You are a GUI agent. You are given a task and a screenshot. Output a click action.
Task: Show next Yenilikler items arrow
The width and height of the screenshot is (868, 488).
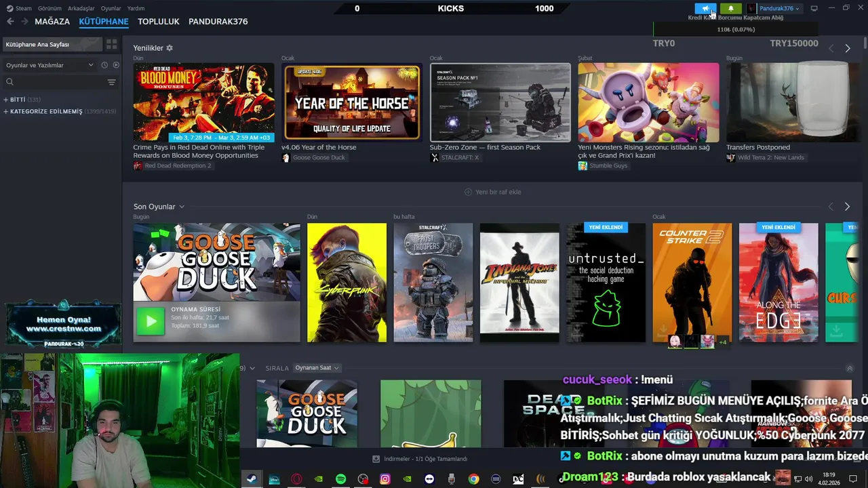pyautogui.click(x=847, y=48)
